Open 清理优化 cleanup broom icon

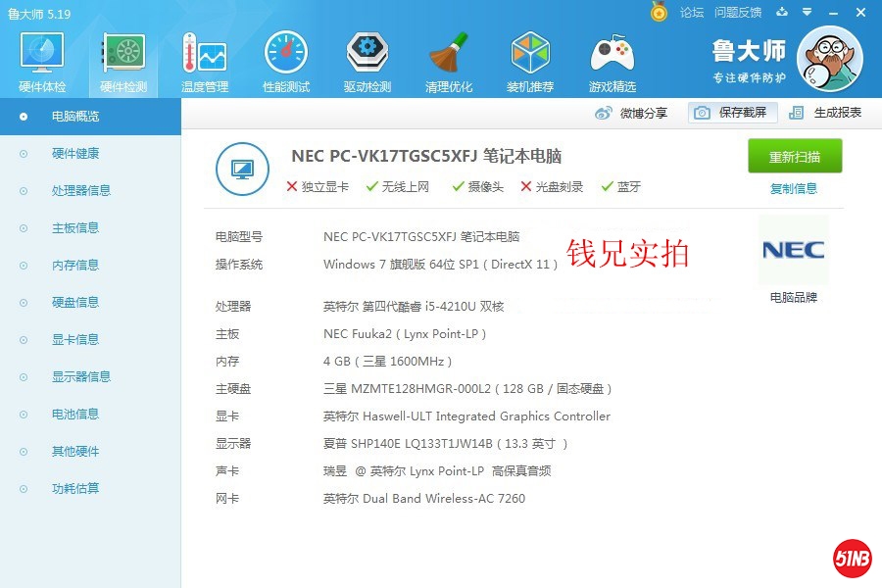coord(448,62)
